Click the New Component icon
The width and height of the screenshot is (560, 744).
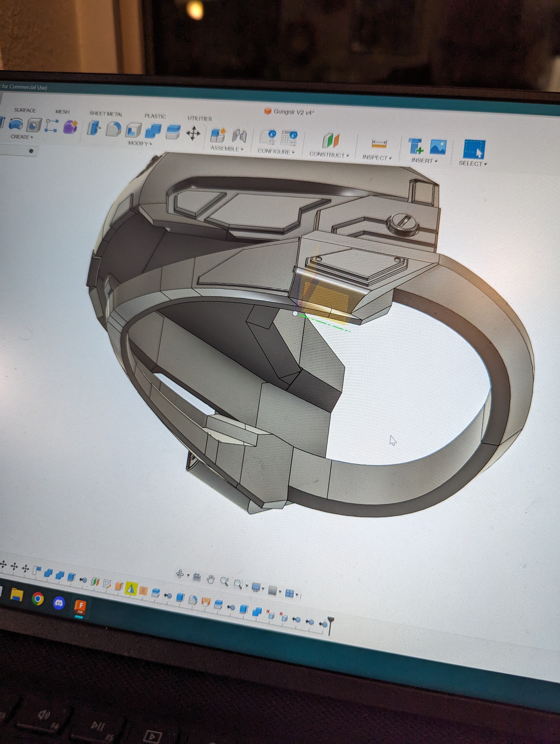218,135
